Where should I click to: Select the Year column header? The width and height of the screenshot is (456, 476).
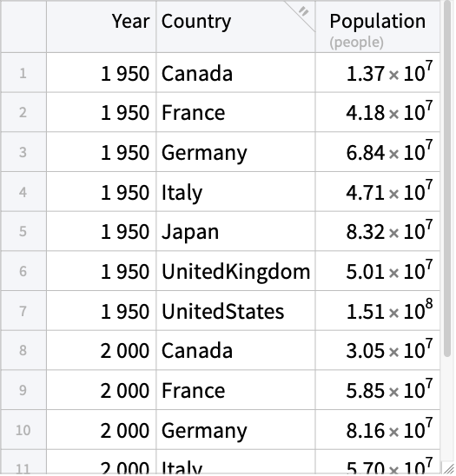point(101,27)
